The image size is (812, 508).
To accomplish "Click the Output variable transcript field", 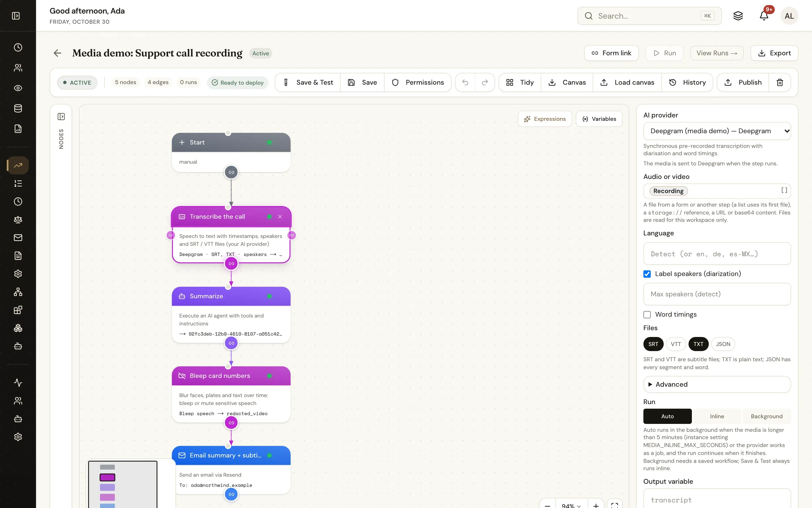I will 717,499.
